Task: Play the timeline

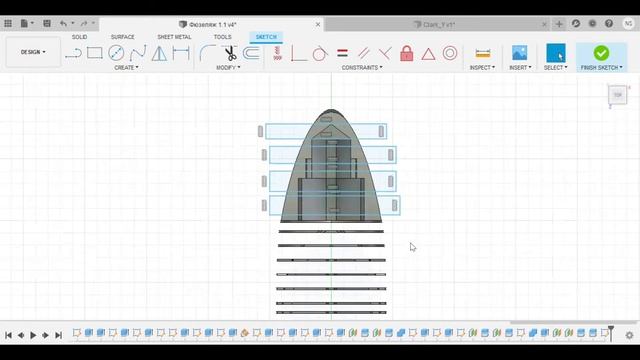Action: pos(33,335)
